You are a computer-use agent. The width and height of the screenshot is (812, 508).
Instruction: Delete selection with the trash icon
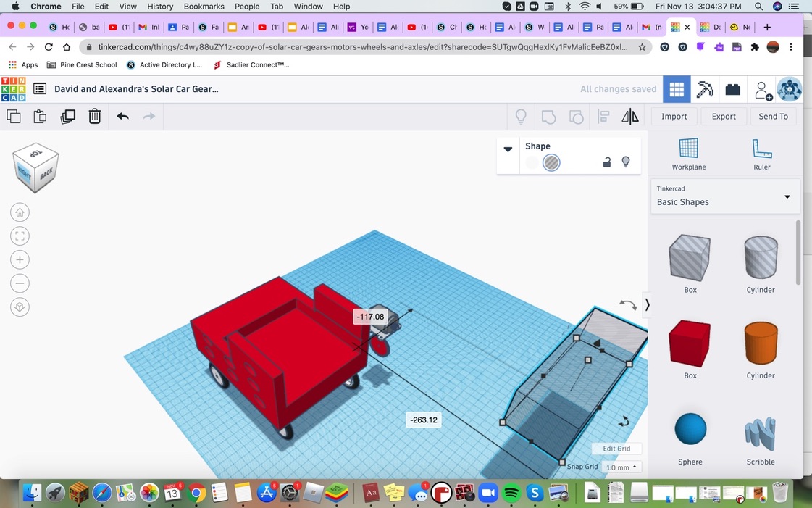(x=95, y=117)
